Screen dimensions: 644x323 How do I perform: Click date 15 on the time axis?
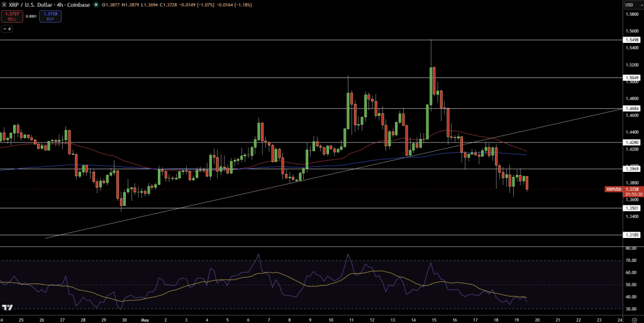tap(434, 320)
